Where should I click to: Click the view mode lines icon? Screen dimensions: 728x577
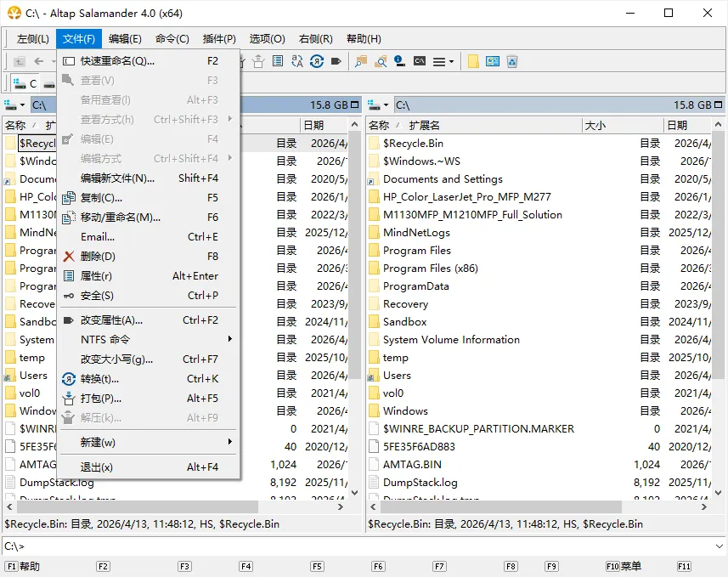pos(439,61)
